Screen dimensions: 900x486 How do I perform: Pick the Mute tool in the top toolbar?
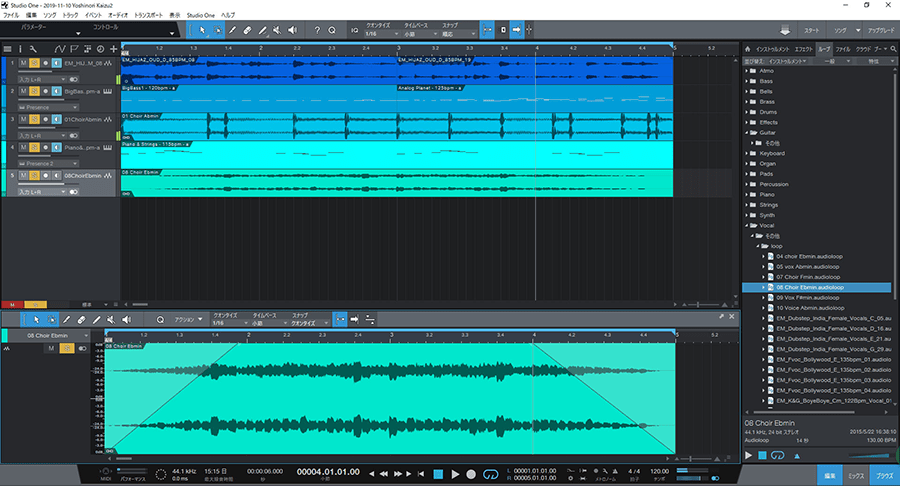pos(279,31)
